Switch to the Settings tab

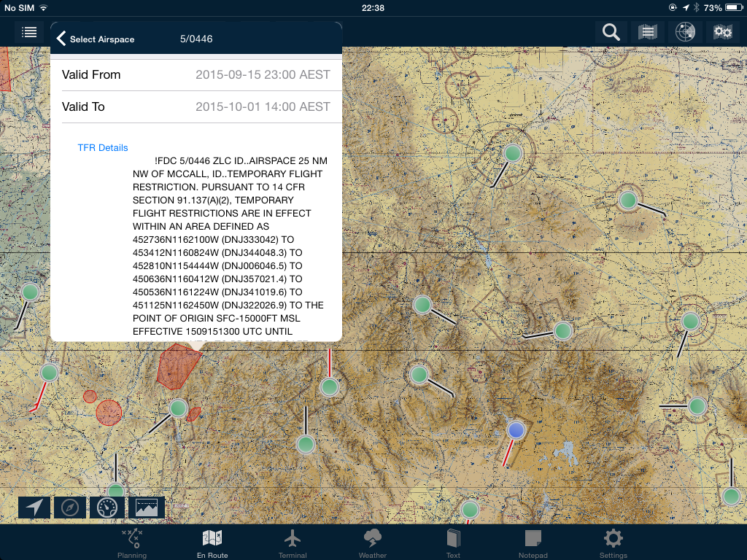coord(613,542)
